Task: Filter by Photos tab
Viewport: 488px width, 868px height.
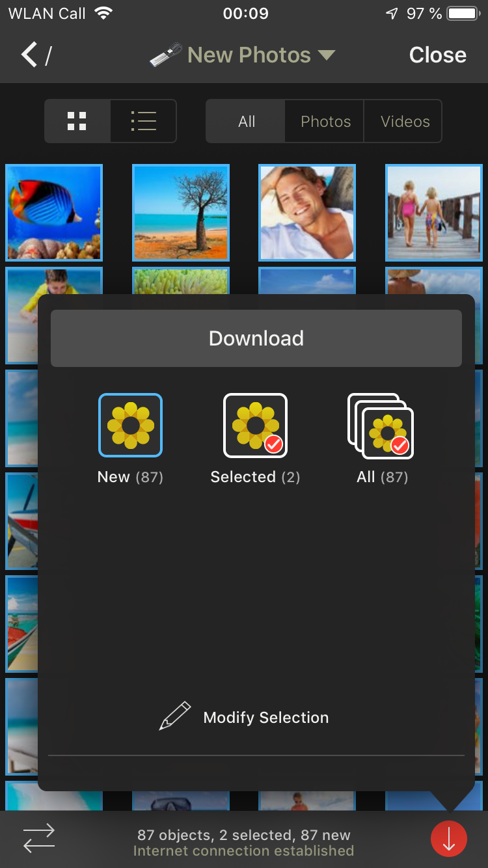Action: tap(325, 121)
